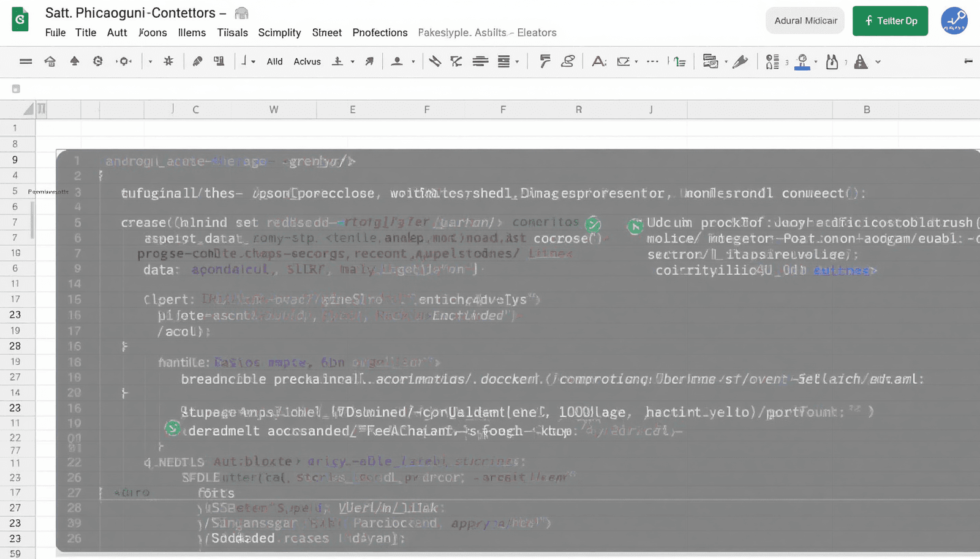Open the Stneet menu

pyautogui.click(x=326, y=32)
